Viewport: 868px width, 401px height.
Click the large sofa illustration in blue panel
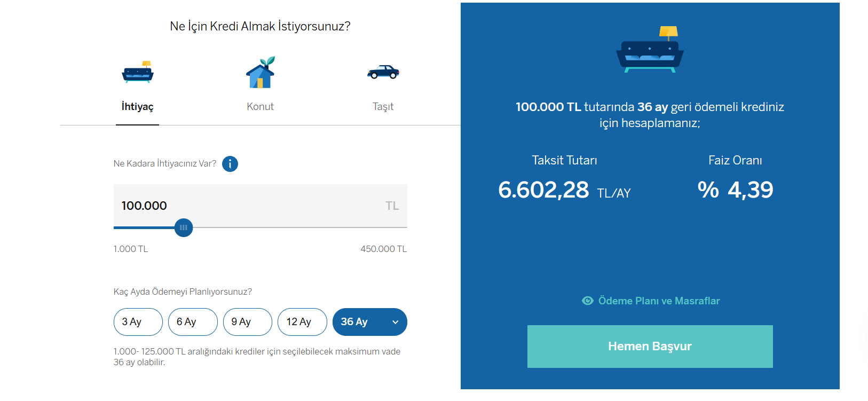tap(650, 50)
